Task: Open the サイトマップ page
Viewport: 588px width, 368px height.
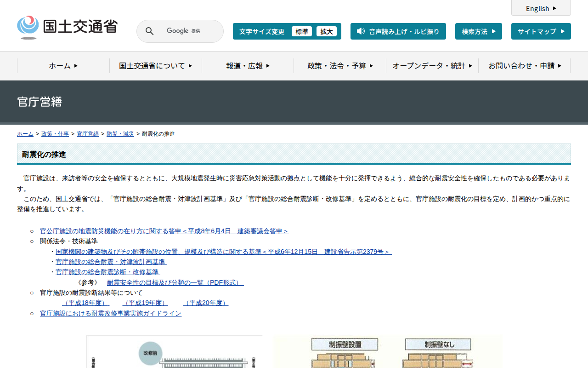Action: (x=541, y=31)
